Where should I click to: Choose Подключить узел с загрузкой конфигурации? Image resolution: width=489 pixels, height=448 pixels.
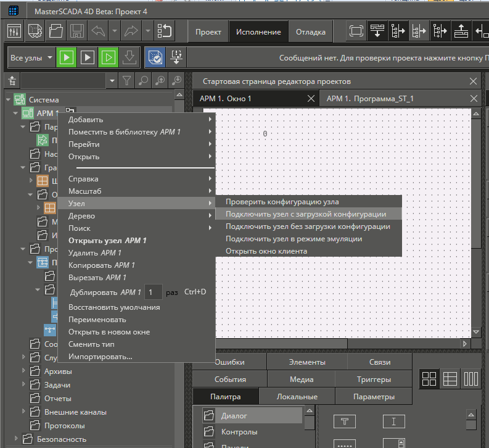pos(308,214)
